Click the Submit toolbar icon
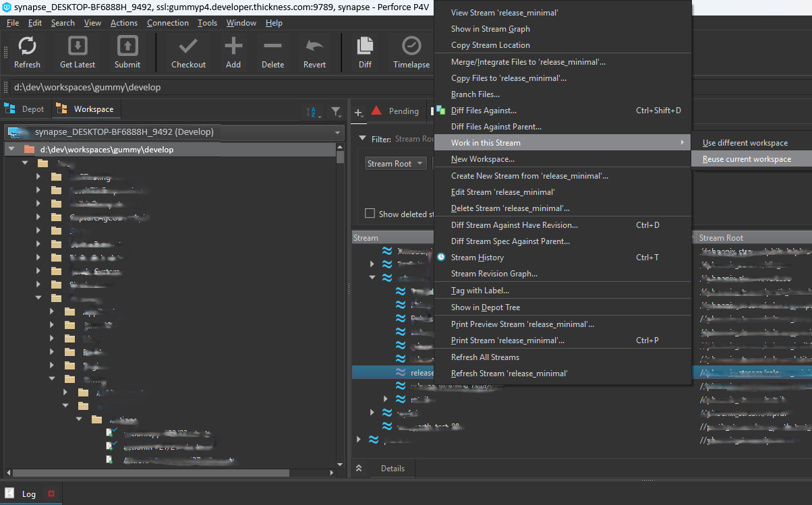This screenshot has width=812, height=505. click(127, 47)
